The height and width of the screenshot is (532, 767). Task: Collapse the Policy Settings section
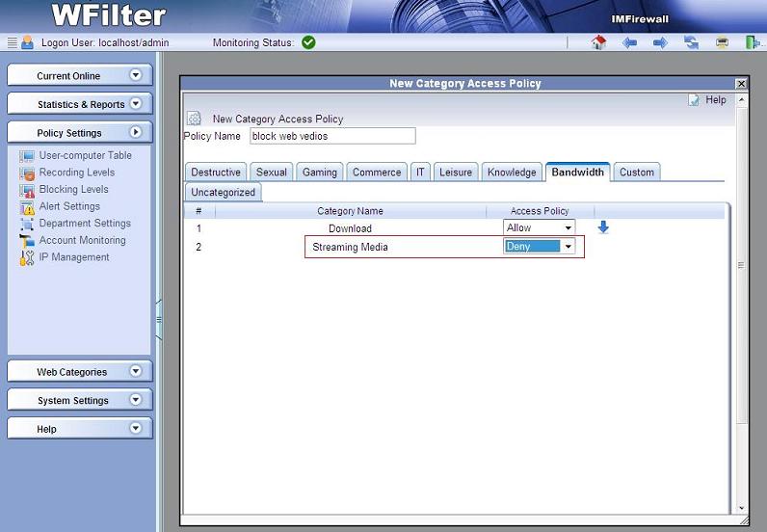click(x=136, y=132)
